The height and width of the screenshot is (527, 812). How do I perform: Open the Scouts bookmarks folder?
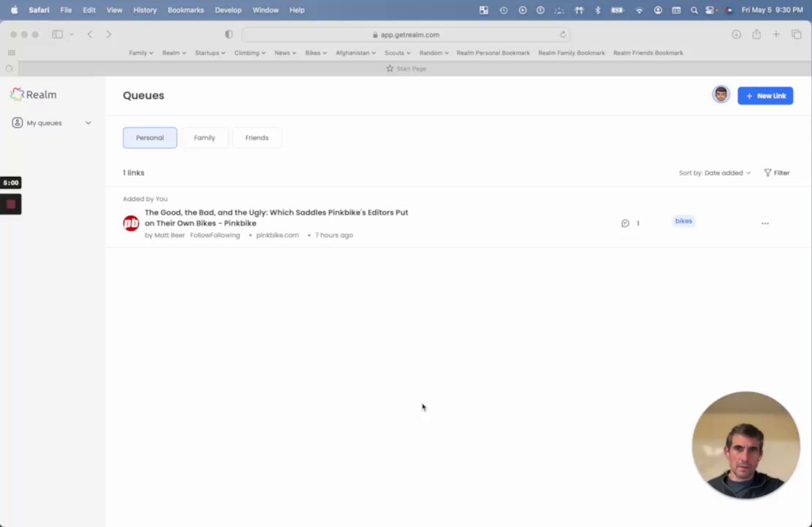click(x=397, y=53)
